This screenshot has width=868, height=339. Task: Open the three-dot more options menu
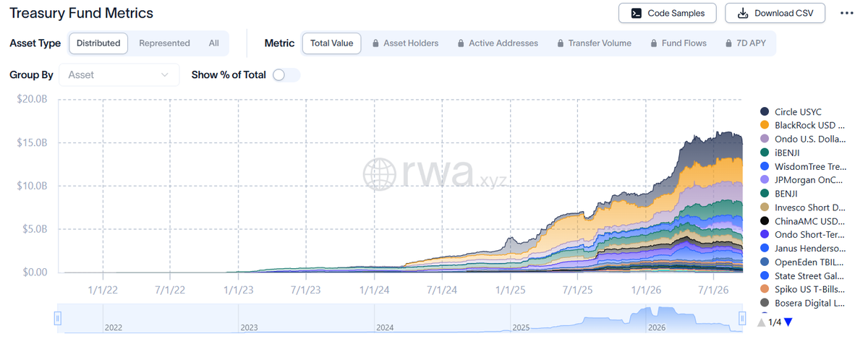847,13
